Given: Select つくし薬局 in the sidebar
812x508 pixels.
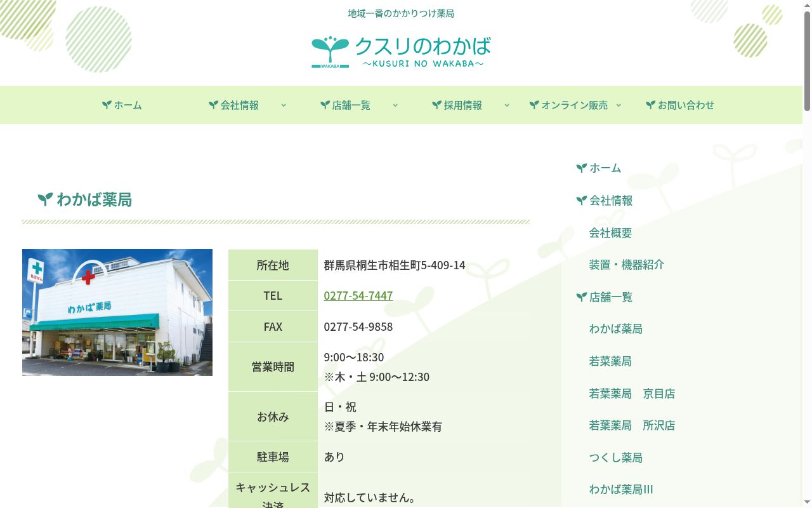Looking at the screenshot, I should coord(616,457).
